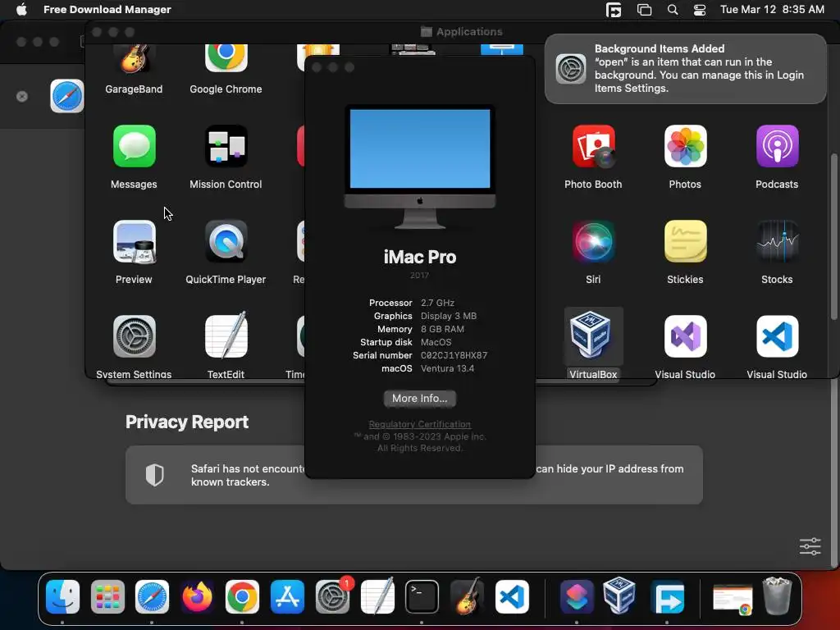Open the Apple menu
840x630 pixels.
21,10
